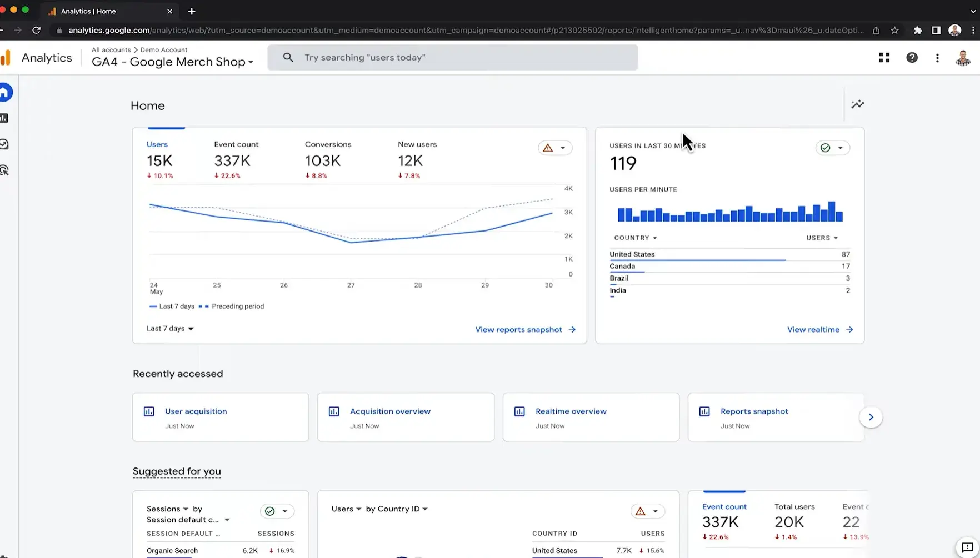This screenshot has width=980, height=558.
Task: Open the Reports icon in left sidebar
Action: click(x=4, y=118)
